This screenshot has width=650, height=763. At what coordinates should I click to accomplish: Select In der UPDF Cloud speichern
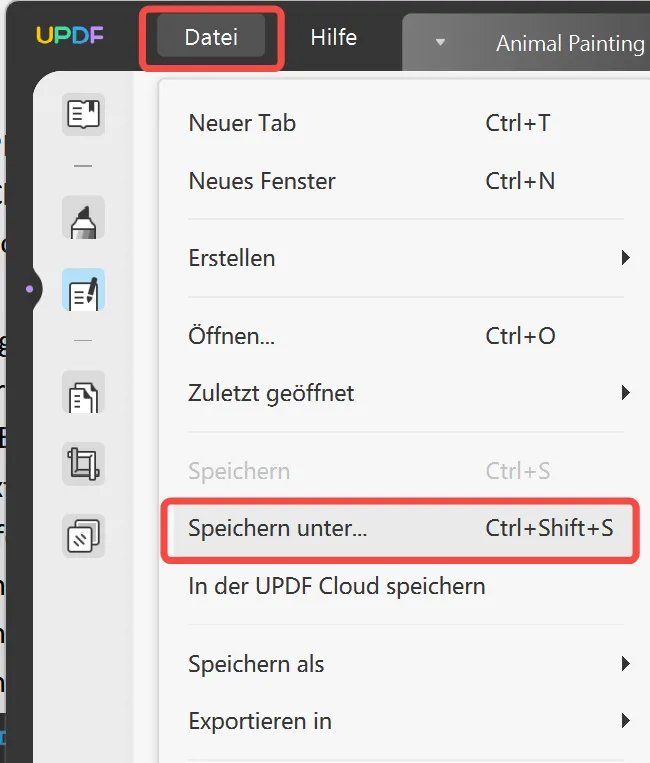coord(336,586)
